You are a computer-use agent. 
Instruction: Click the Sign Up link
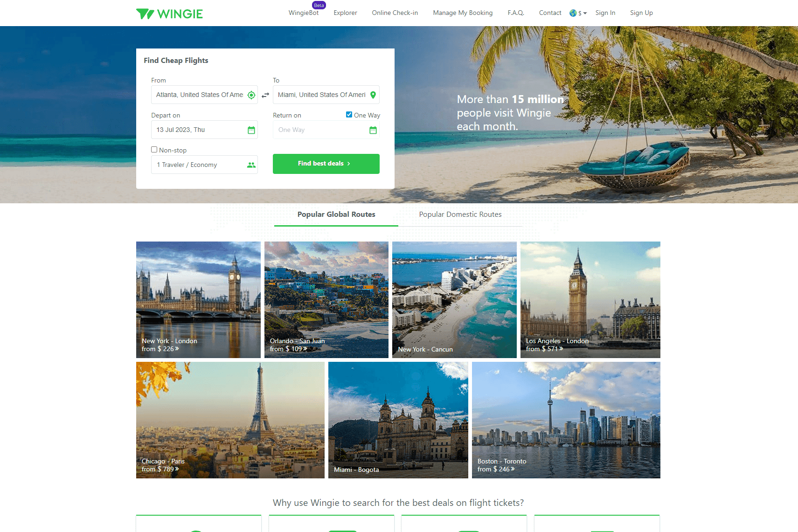pyautogui.click(x=641, y=13)
